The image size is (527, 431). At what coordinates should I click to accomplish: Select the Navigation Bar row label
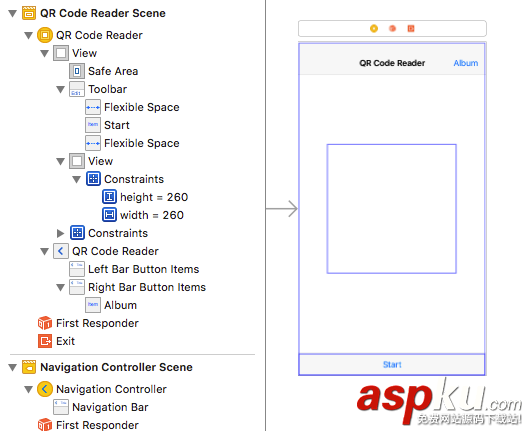click(110, 407)
